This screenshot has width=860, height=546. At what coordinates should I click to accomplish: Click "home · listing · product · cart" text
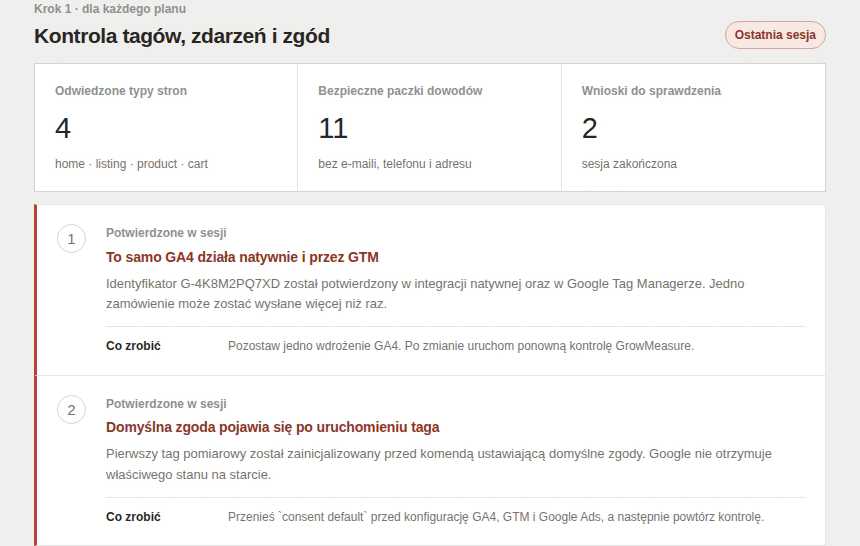(131, 164)
